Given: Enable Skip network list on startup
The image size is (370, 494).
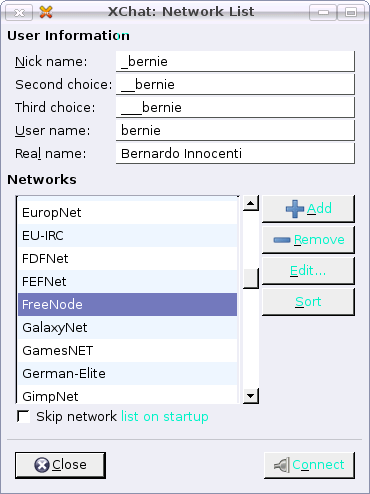Looking at the screenshot, I should (x=23, y=416).
